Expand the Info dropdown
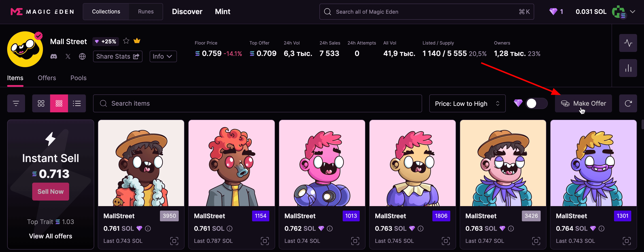644x252 pixels. [x=163, y=57]
